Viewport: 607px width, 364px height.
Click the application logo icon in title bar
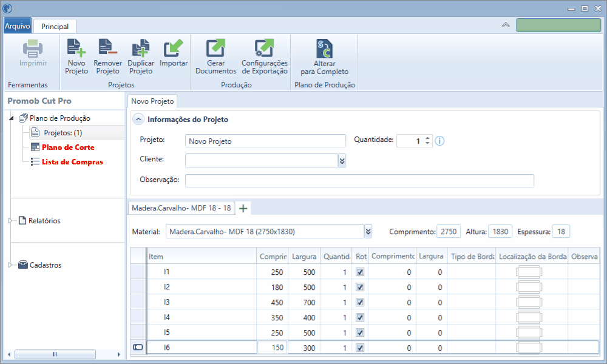click(7, 8)
